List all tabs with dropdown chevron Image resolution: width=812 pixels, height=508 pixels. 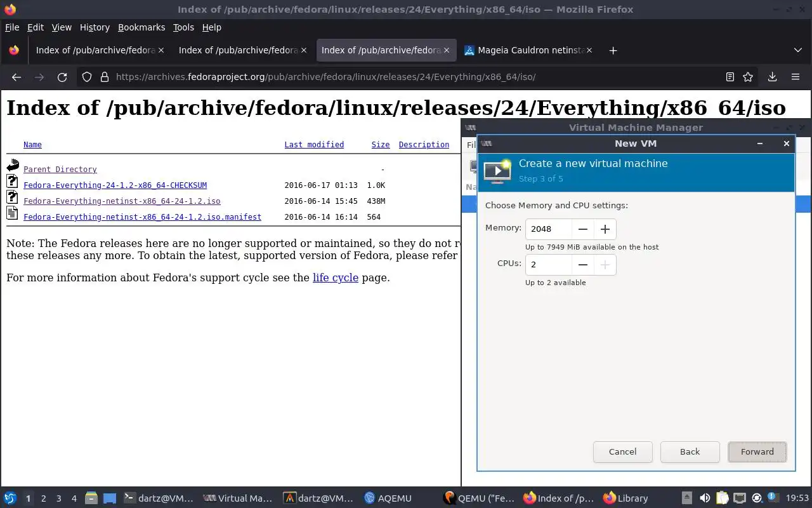click(x=797, y=50)
